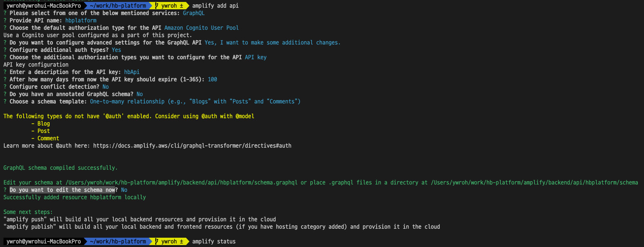
Task: Click the schema.graphql file path
Action: [182, 183]
